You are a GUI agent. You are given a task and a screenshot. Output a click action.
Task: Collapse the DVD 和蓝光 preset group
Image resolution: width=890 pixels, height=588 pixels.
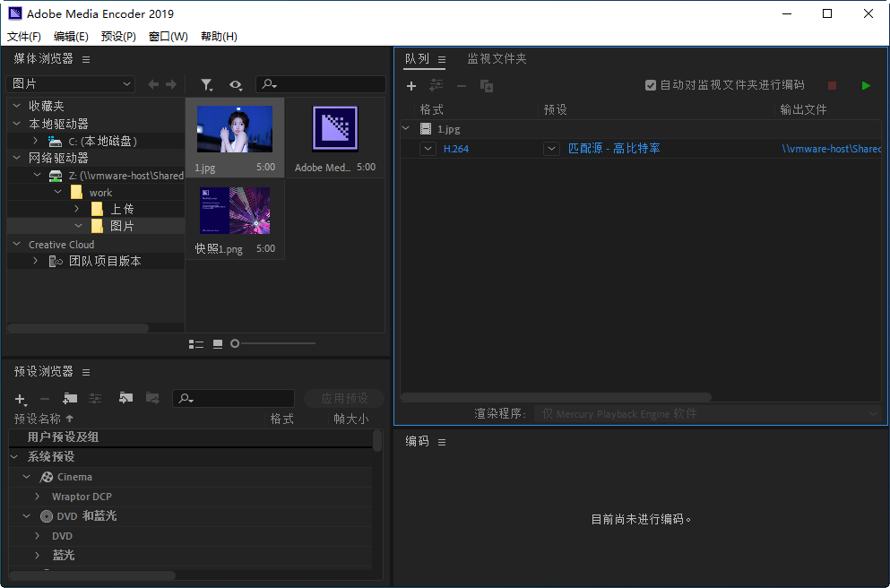pyautogui.click(x=26, y=516)
